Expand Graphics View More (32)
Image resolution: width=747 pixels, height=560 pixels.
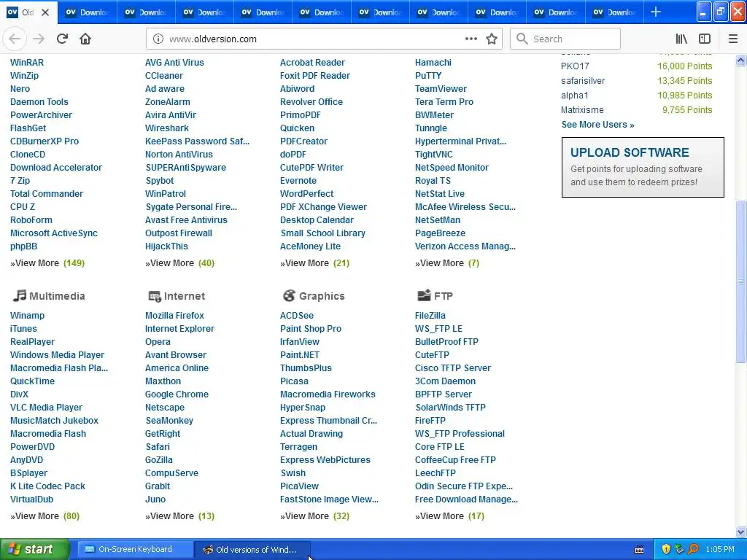[314, 516]
